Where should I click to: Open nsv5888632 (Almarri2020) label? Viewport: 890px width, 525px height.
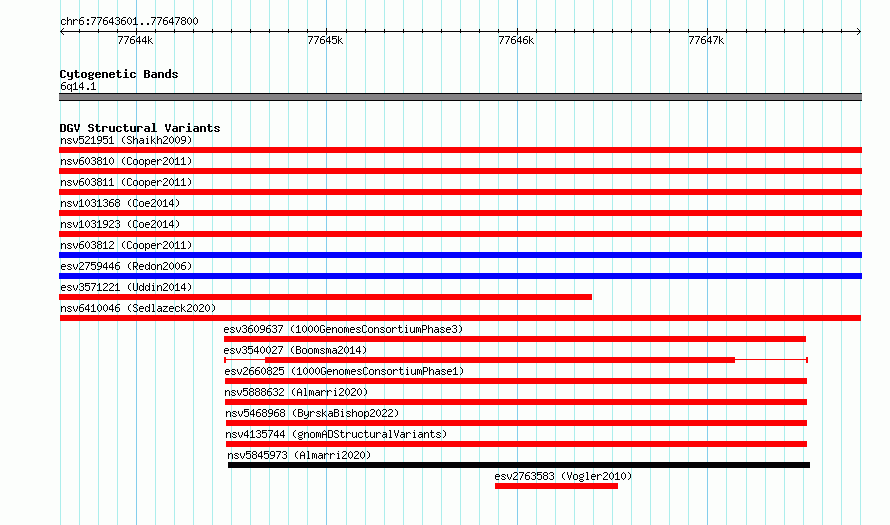[296, 392]
